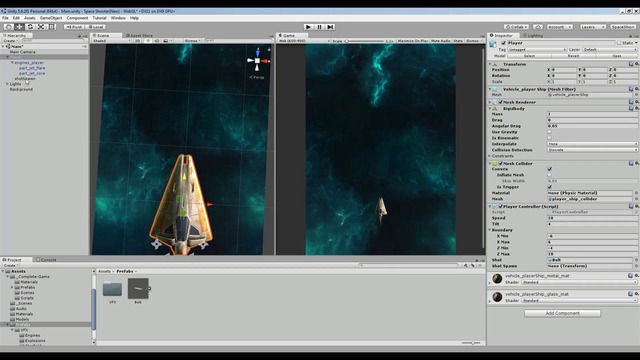Screen dimensions: 640x360
Task: Open the Layers dropdown in toolbar
Action: (593, 27)
